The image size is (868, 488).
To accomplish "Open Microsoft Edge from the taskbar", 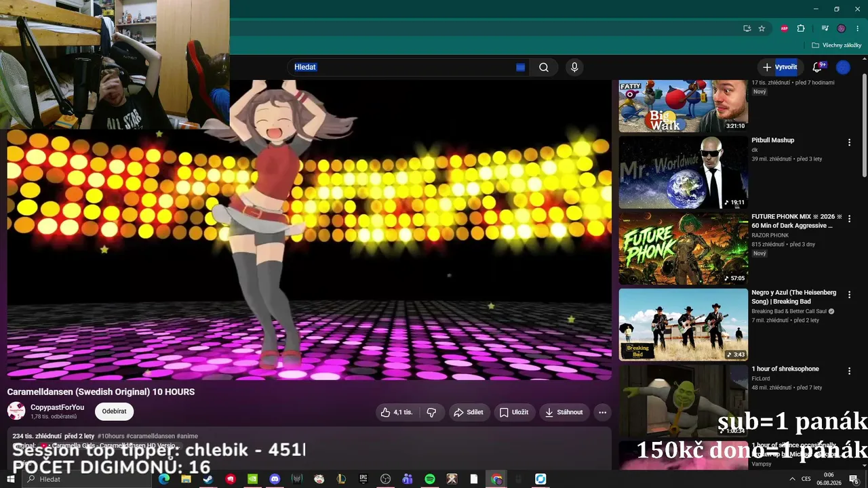I will [x=163, y=479].
